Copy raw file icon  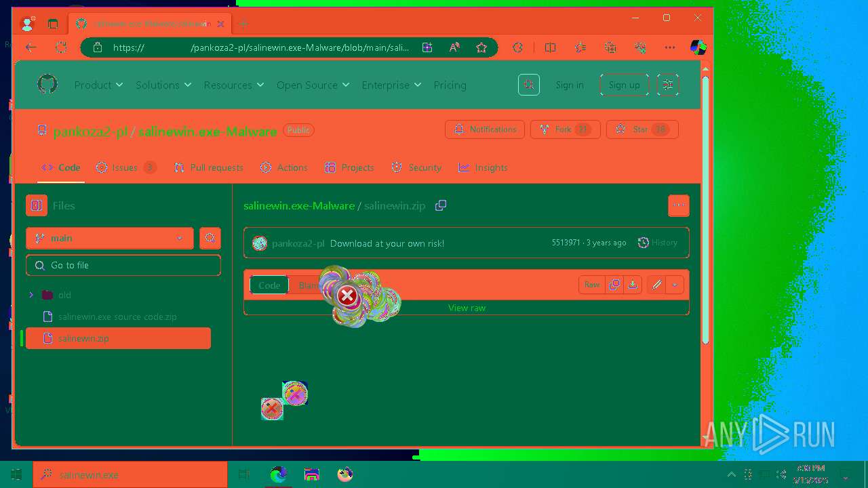click(x=614, y=285)
